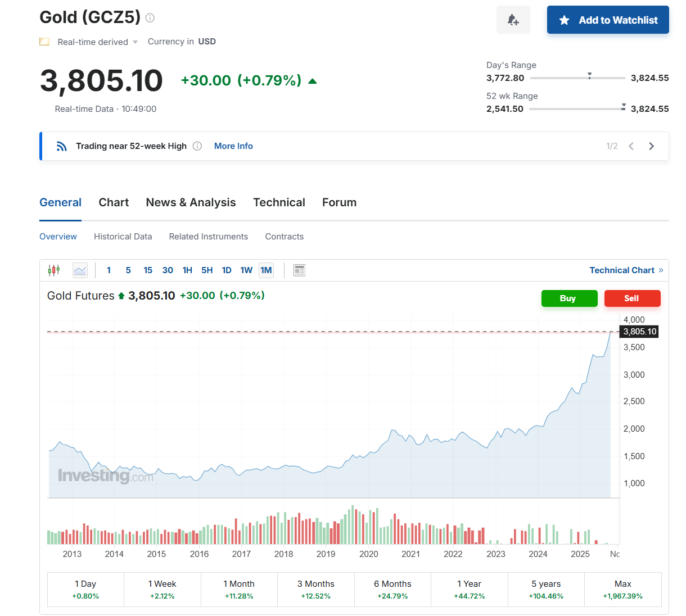The height and width of the screenshot is (616, 686).
Task: Select the 1D chart interval
Action: click(227, 270)
